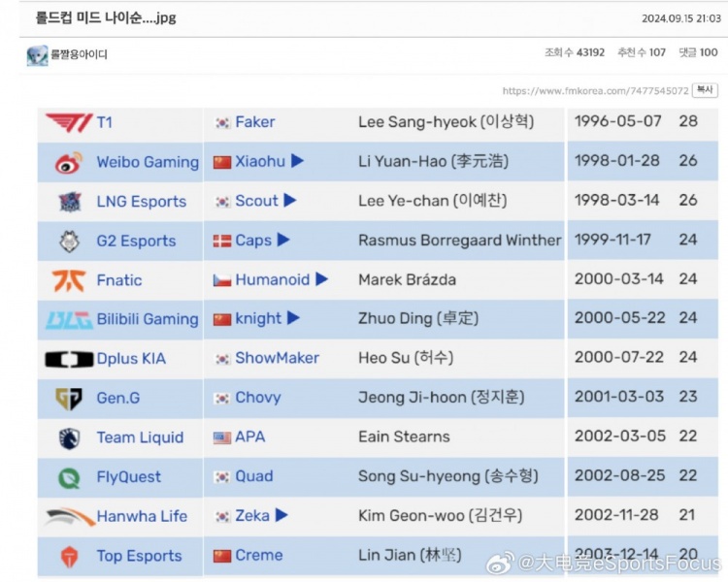
Task: Click the Korean flag beside Zeka
Action: tap(222, 517)
